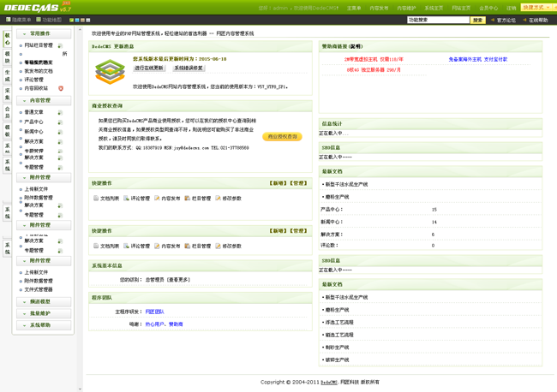Open 内容回收站 in the sidebar
This screenshot has width=557, height=392.
point(36,88)
